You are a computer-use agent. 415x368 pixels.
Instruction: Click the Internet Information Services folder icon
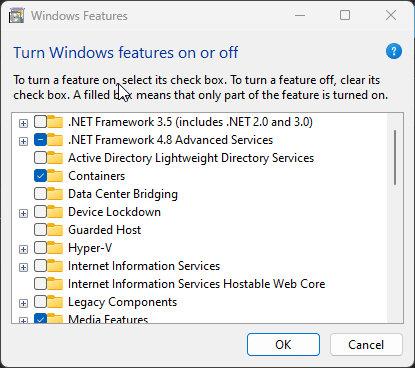(x=55, y=266)
